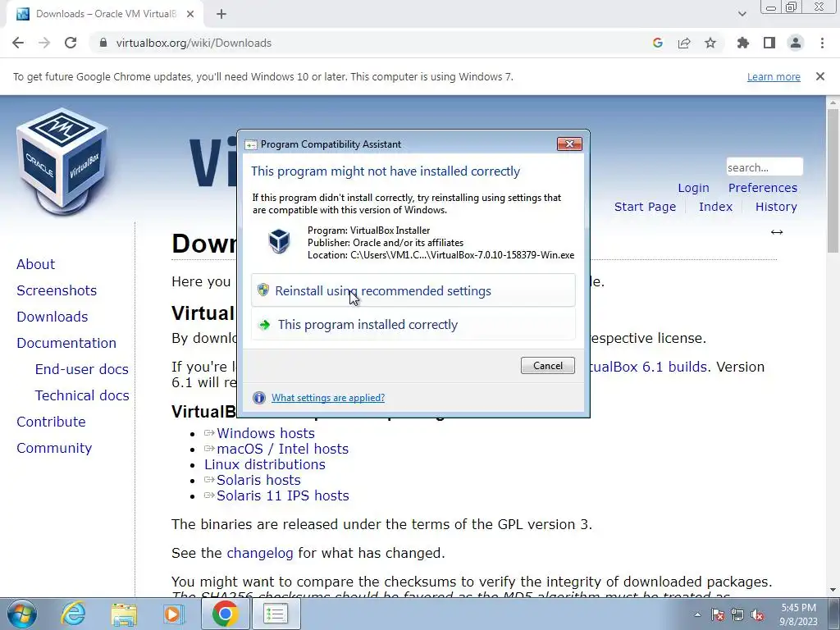Open a new browser tab
Viewport: 840px width, 630px height.
point(221,14)
